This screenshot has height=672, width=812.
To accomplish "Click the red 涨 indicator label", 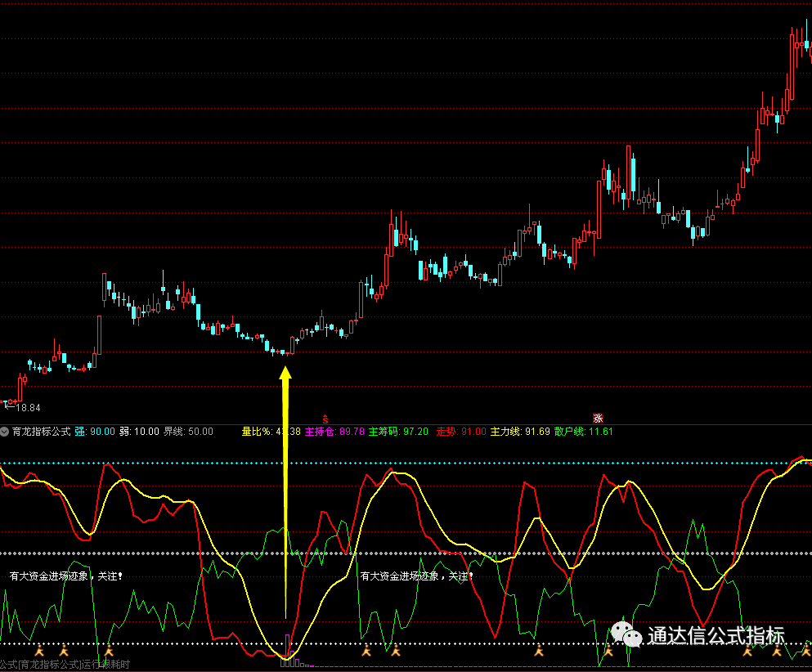I will 598,417.
